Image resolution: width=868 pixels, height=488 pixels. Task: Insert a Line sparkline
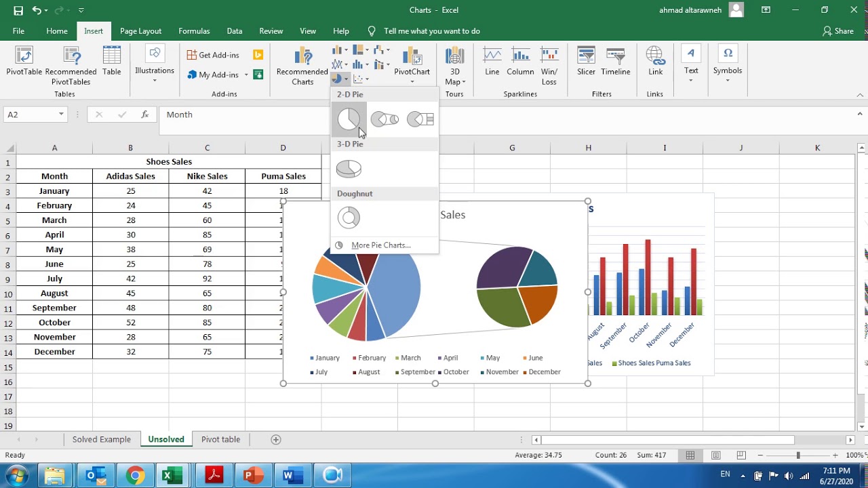(x=492, y=61)
